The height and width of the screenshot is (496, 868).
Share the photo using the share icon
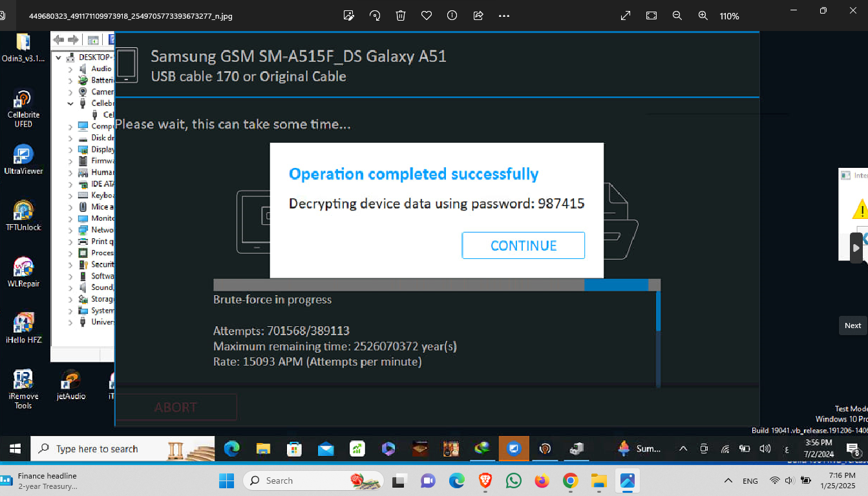(478, 15)
